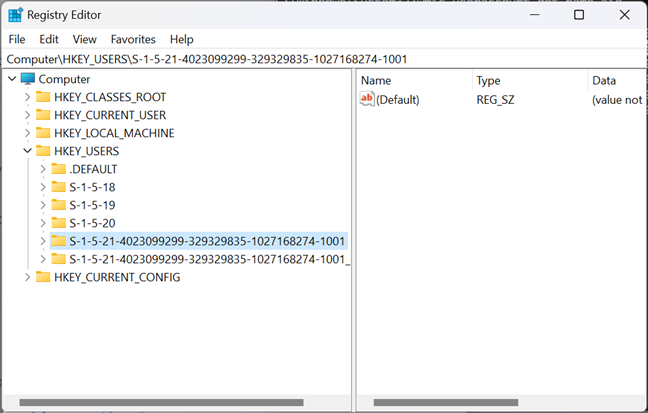The width and height of the screenshot is (648, 413).
Task: Expand the .DEFAULT subkey chevron
Action: point(43,169)
